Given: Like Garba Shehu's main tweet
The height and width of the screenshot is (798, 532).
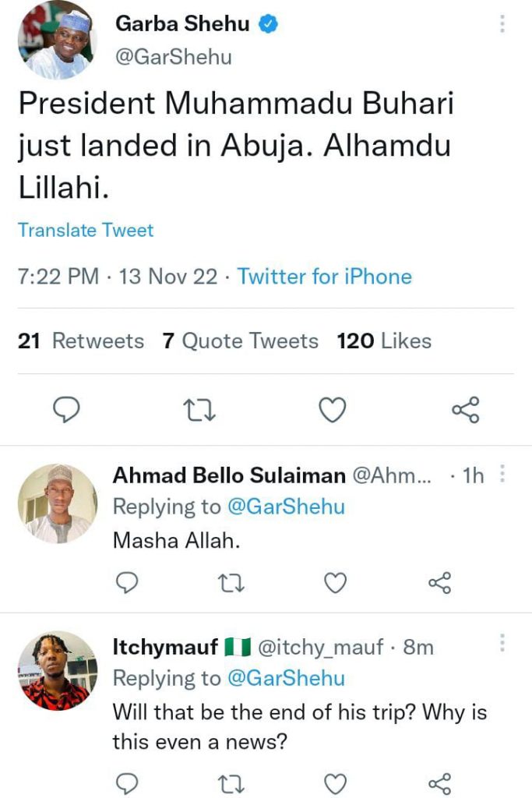Looking at the screenshot, I should pos(333,409).
